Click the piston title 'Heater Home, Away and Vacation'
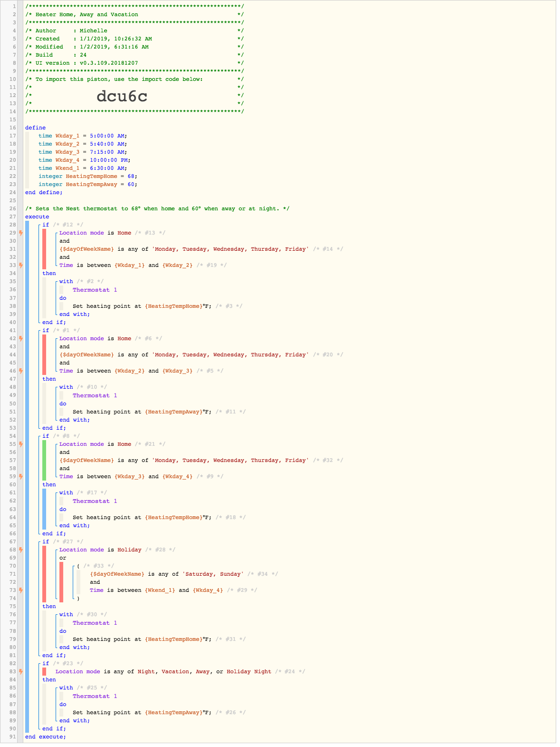560x747 pixels. tap(87, 14)
